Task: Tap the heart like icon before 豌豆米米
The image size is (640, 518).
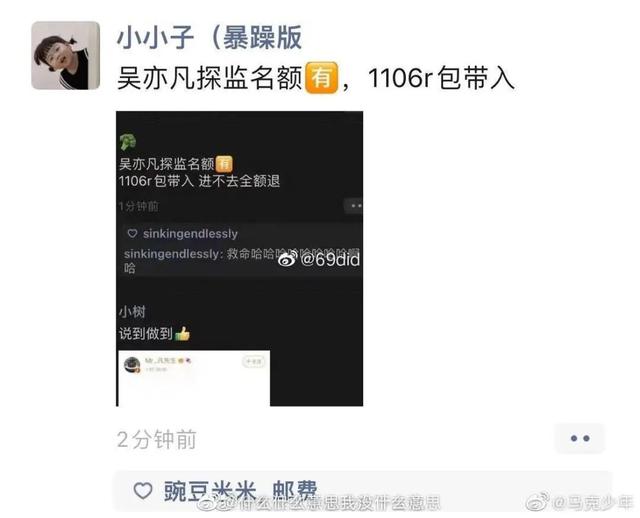Action: pos(143,490)
